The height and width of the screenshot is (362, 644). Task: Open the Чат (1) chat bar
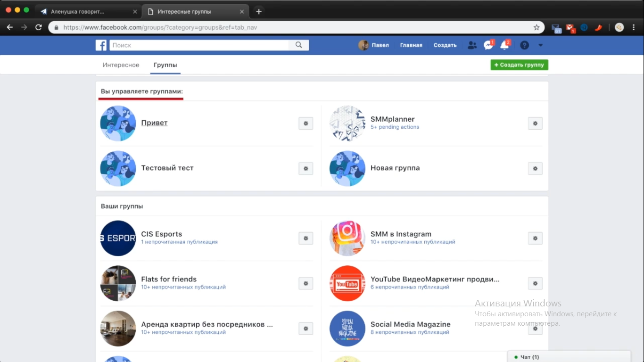569,357
